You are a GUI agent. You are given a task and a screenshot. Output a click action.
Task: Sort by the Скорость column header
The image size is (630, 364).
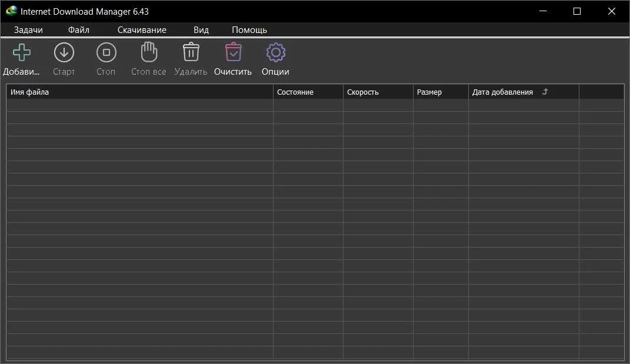(x=378, y=92)
